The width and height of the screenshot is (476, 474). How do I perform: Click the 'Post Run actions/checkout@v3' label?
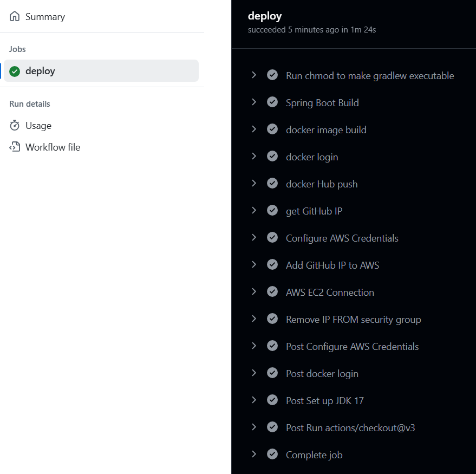(350, 428)
